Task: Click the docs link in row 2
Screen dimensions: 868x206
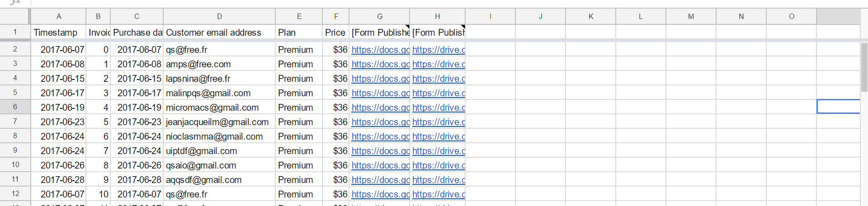Action: point(380,50)
